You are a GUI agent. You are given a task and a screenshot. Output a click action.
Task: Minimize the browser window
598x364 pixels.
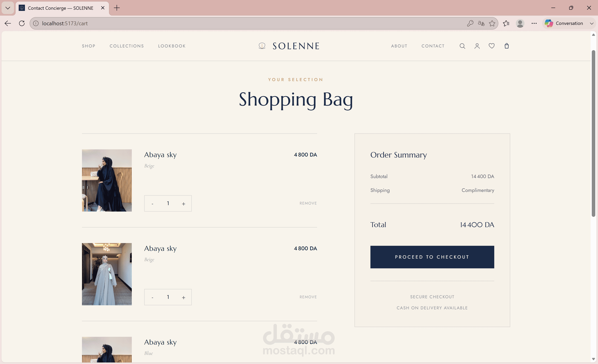click(x=553, y=8)
